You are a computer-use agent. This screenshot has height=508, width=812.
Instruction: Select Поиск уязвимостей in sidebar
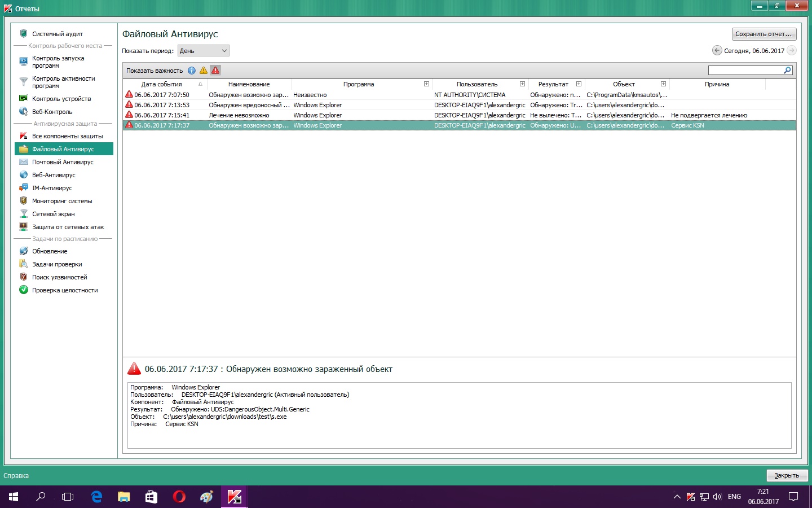coord(59,277)
